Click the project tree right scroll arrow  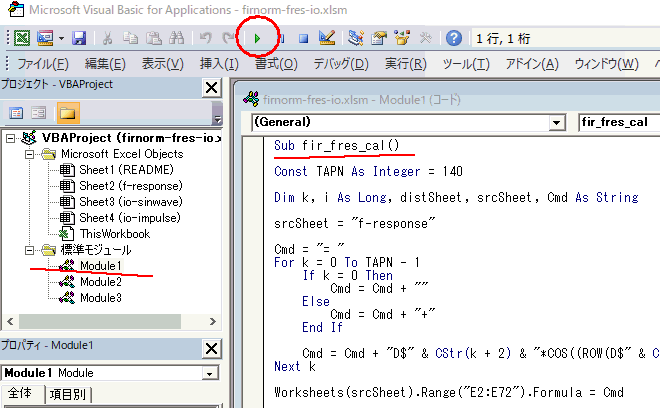pyautogui.click(x=213, y=322)
